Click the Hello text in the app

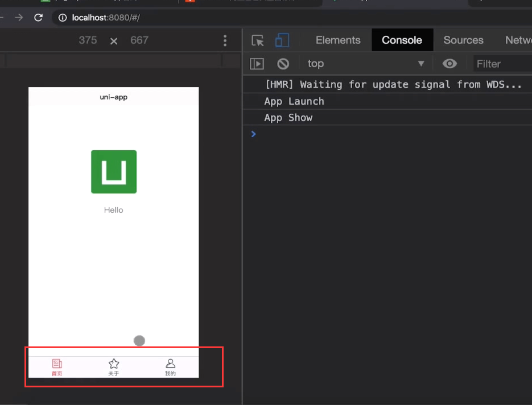click(x=114, y=210)
